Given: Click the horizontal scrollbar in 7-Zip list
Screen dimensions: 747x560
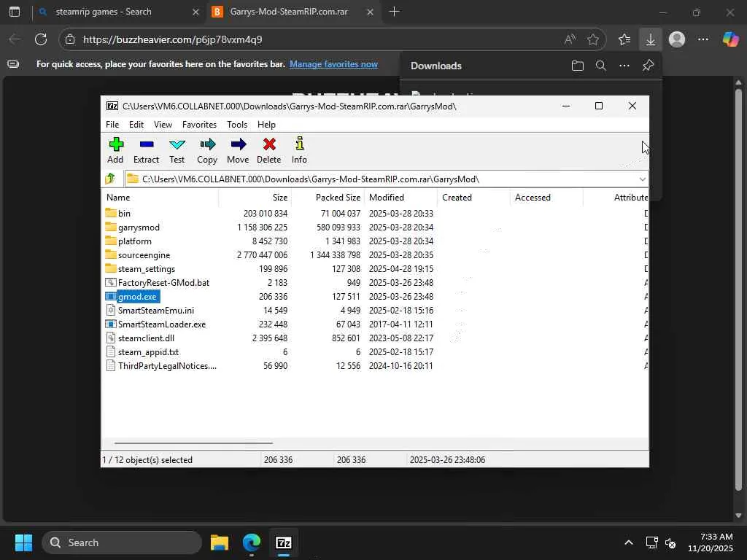Looking at the screenshot, I should 193,443.
